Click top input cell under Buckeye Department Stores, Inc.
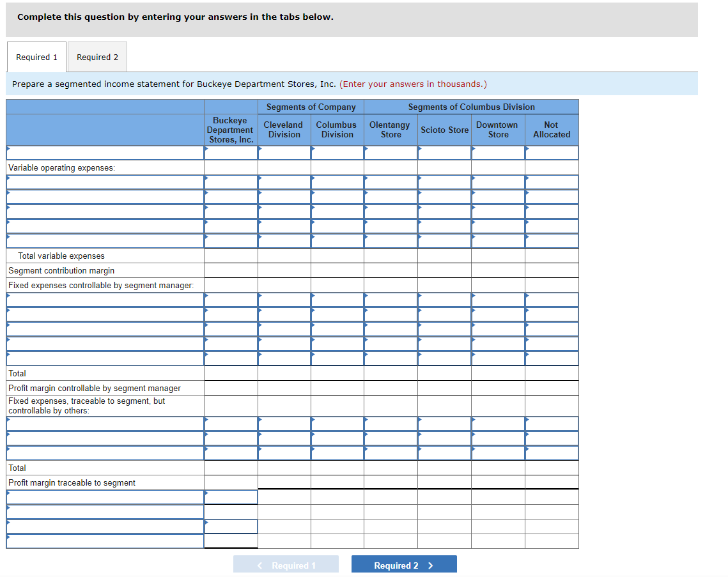Image resolution: width=728 pixels, height=577 pixels. [x=231, y=153]
